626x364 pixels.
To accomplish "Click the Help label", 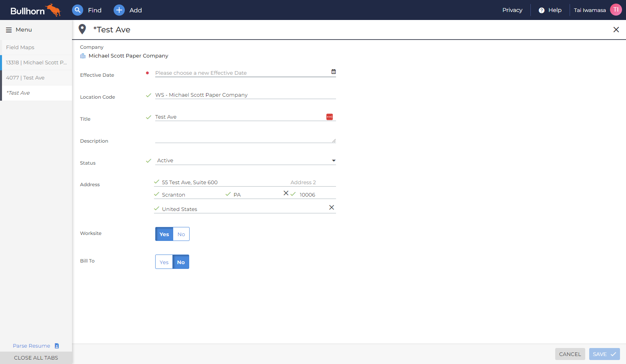I will (555, 10).
